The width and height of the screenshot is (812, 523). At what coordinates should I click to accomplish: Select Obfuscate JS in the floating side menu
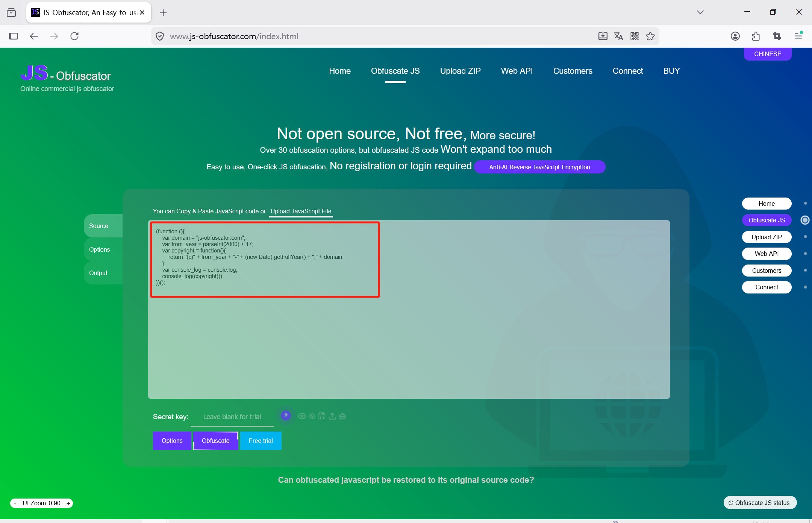pyautogui.click(x=767, y=220)
